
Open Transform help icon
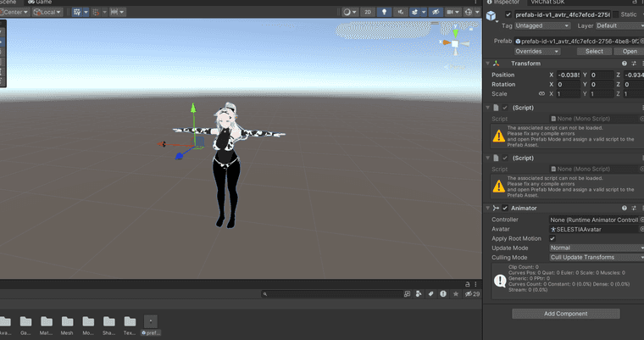(625, 64)
